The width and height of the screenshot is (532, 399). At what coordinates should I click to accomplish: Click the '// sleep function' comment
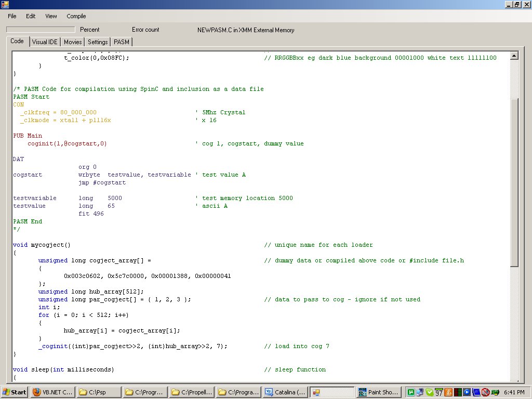295,369
